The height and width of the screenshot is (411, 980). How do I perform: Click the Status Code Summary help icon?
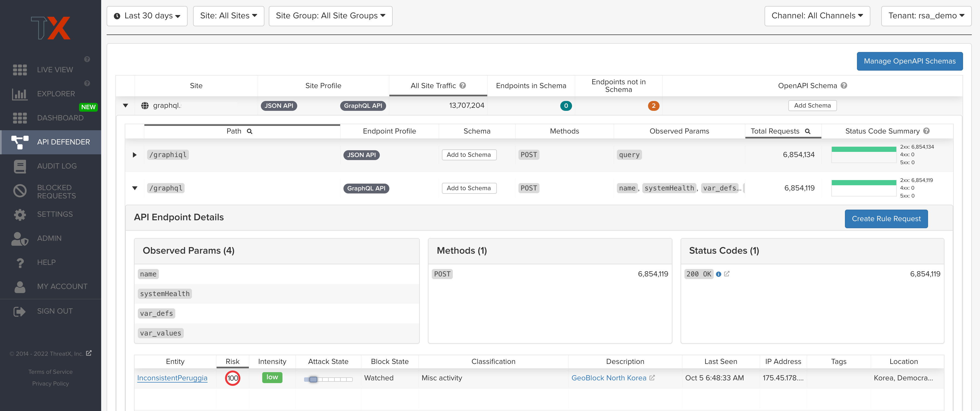[x=926, y=131]
